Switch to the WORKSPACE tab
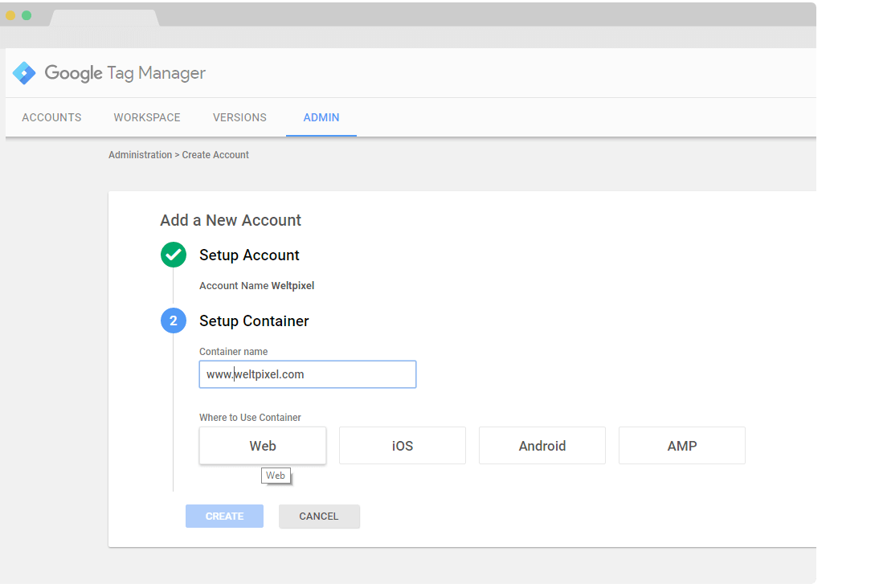Image resolution: width=879 pixels, height=588 pixels. (x=147, y=117)
